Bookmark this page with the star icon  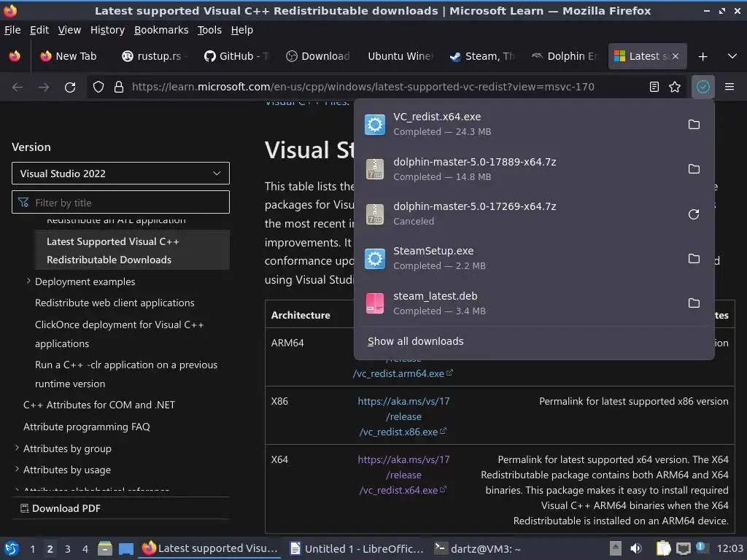coord(675,87)
